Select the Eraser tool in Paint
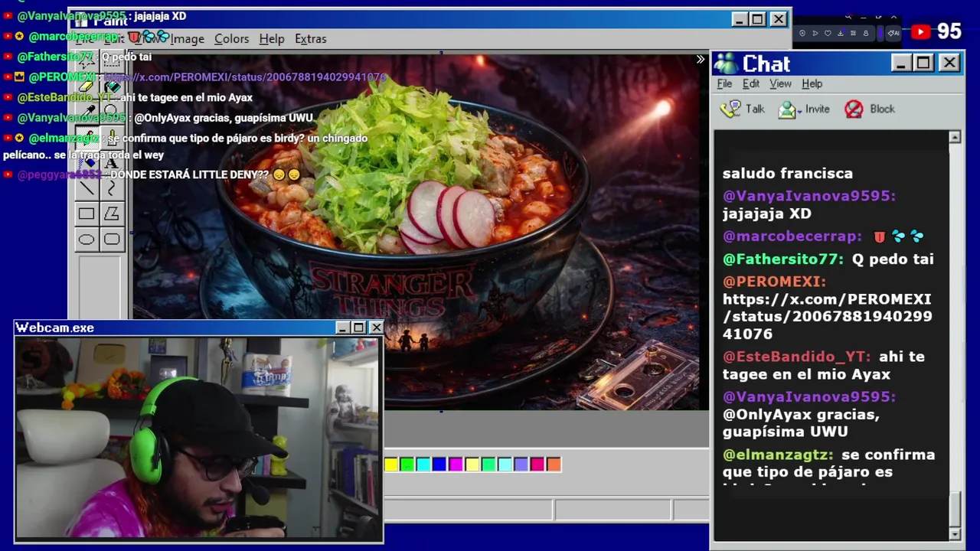 tap(87, 86)
